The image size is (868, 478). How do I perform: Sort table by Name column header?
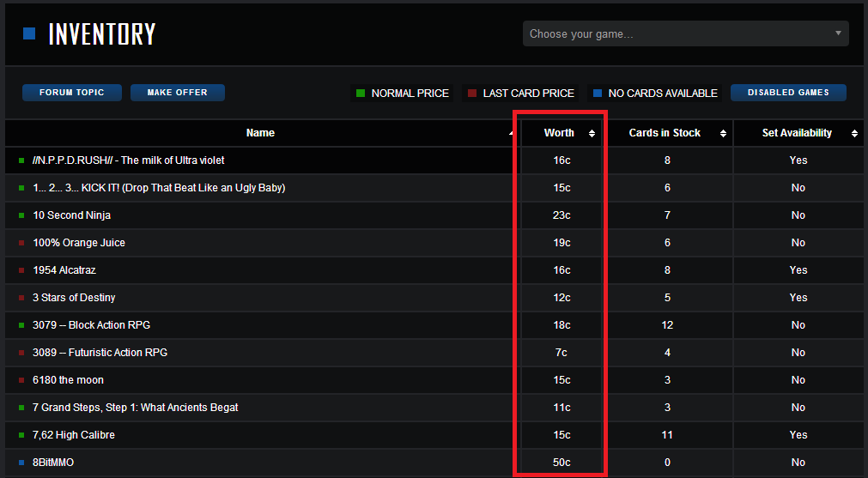pyautogui.click(x=260, y=133)
